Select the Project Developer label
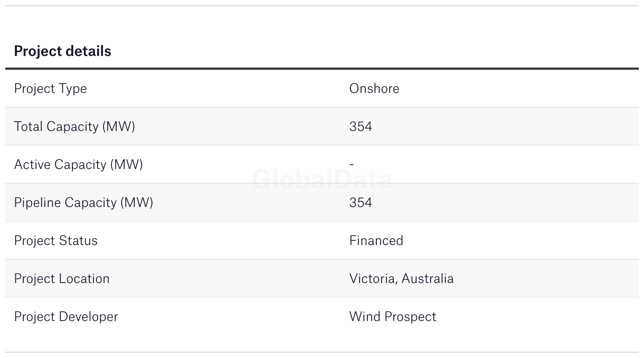Viewport: 644px width, 358px height. (66, 317)
